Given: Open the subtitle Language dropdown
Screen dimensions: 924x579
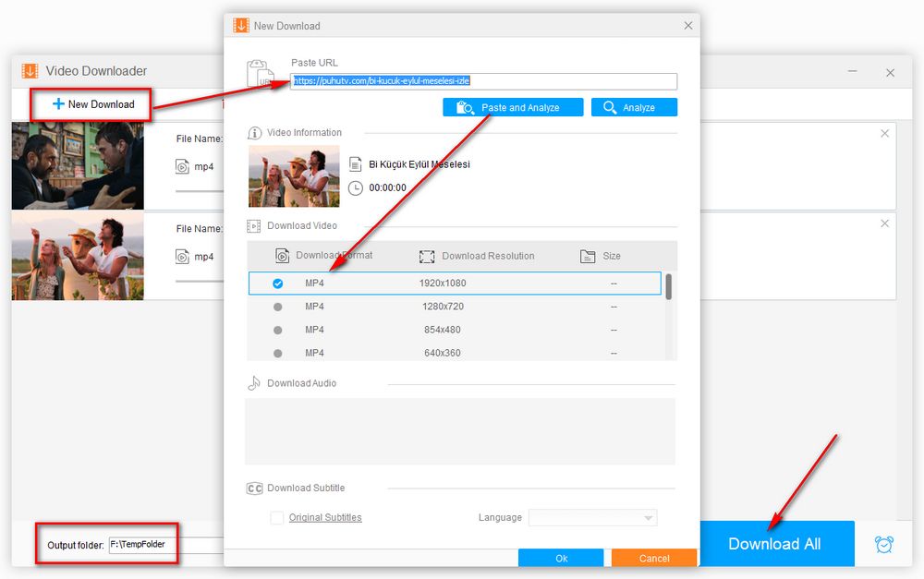Looking at the screenshot, I should [x=592, y=518].
